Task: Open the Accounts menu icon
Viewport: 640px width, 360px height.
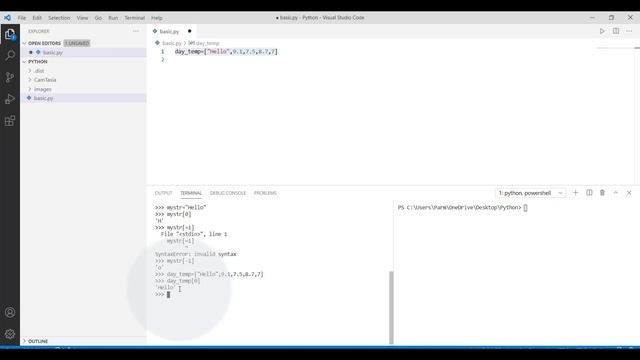Action: [10, 312]
